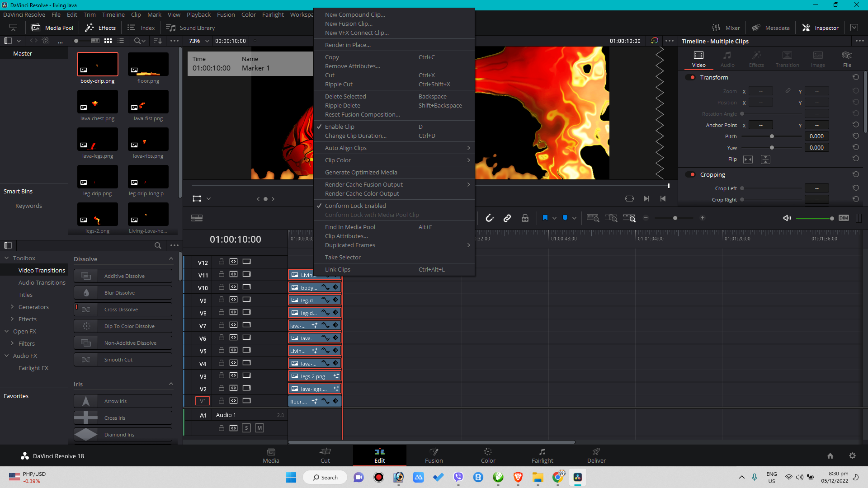
Task: Select the Blur Dissolve transition
Action: (x=123, y=293)
